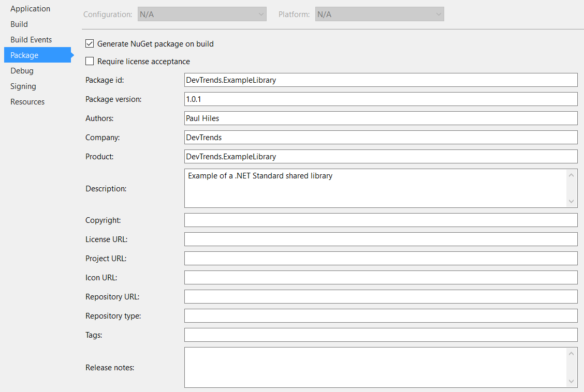Switch to the Signing tab

(23, 86)
